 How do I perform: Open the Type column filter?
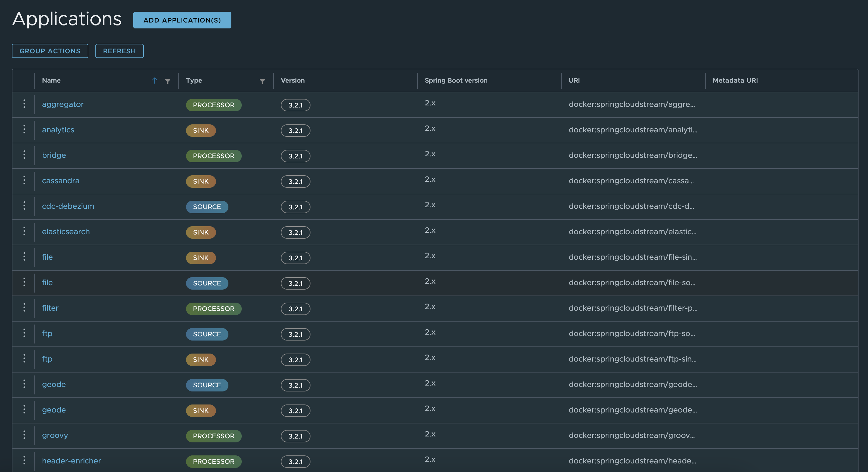pos(262,81)
